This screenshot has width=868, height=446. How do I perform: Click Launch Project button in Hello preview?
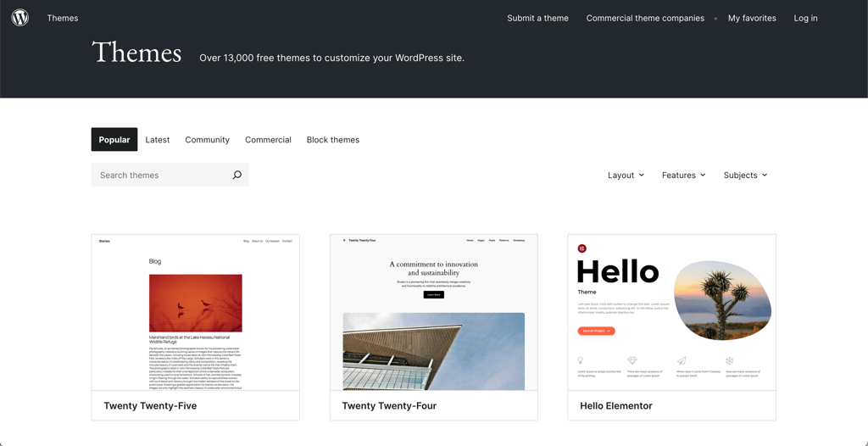(x=596, y=331)
